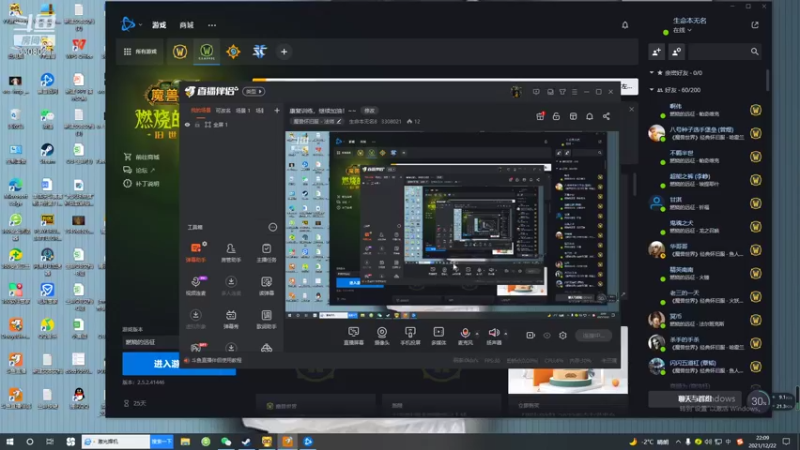This screenshot has height=450, width=800.
Task: Select the Hearthstone game icon
Action: 233,52
